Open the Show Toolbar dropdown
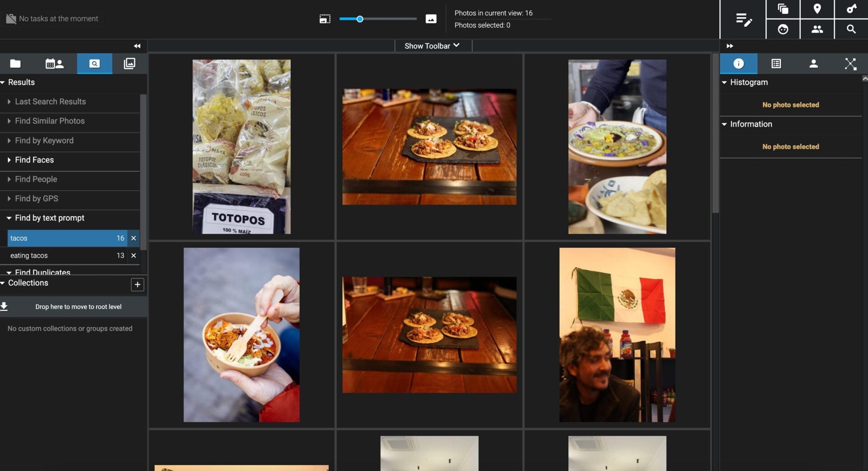This screenshot has width=868, height=471. point(432,45)
